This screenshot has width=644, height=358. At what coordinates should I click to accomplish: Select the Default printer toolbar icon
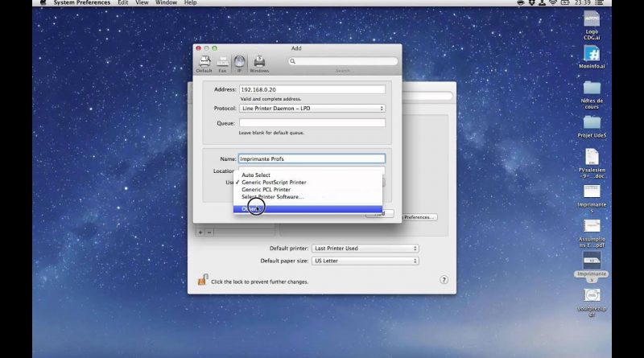pyautogui.click(x=204, y=64)
